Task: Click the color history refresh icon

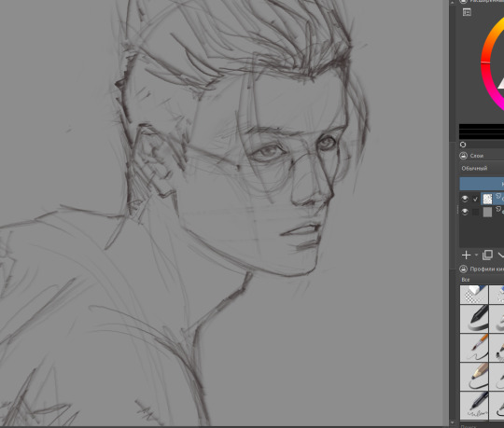Action: (x=463, y=145)
